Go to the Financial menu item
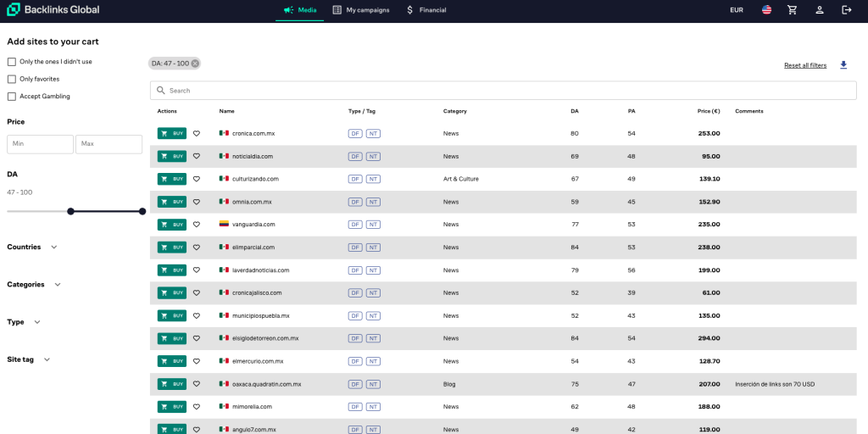 tap(426, 10)
